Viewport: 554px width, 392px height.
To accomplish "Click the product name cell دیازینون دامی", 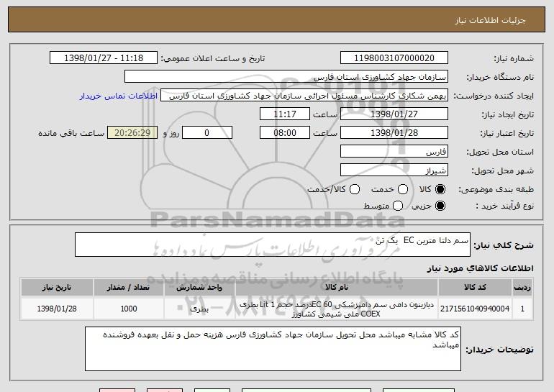I will 337,309.
